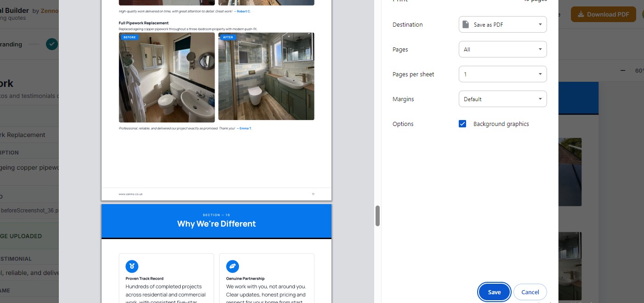Uncheck the Background graphics checkbox
The image size is (644, 303).
click(462, 124)
